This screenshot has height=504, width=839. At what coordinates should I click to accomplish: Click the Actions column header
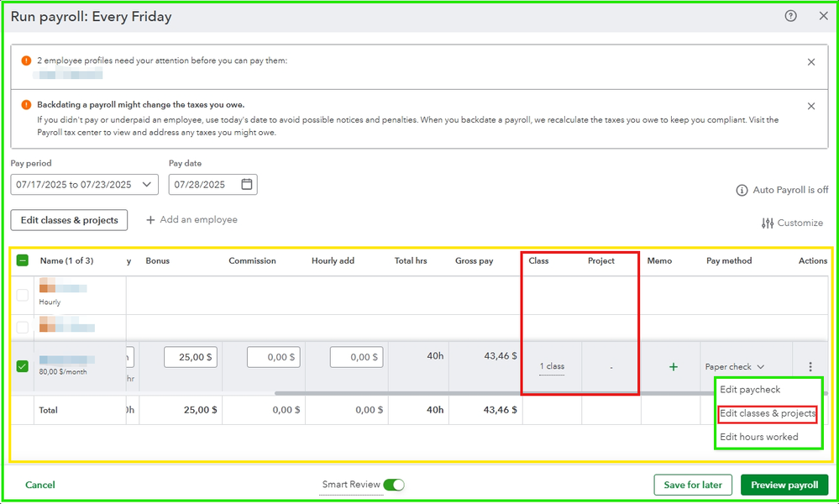[813, 260]
